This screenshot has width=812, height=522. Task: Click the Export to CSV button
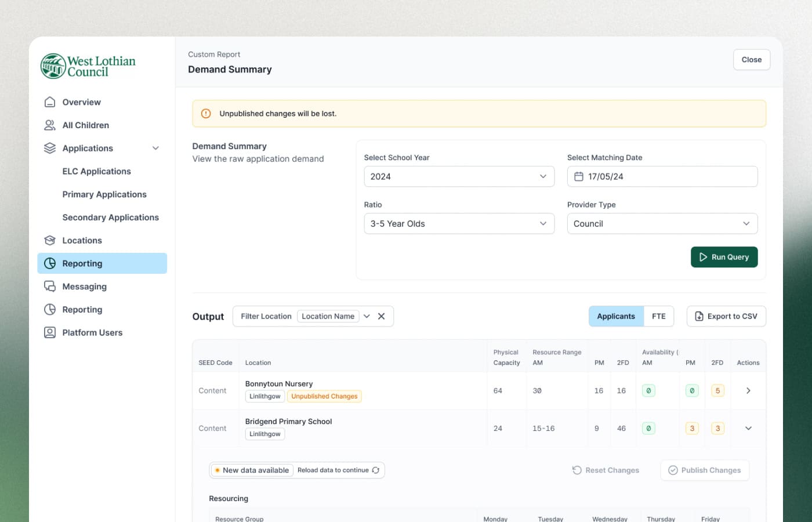point(726,316)
